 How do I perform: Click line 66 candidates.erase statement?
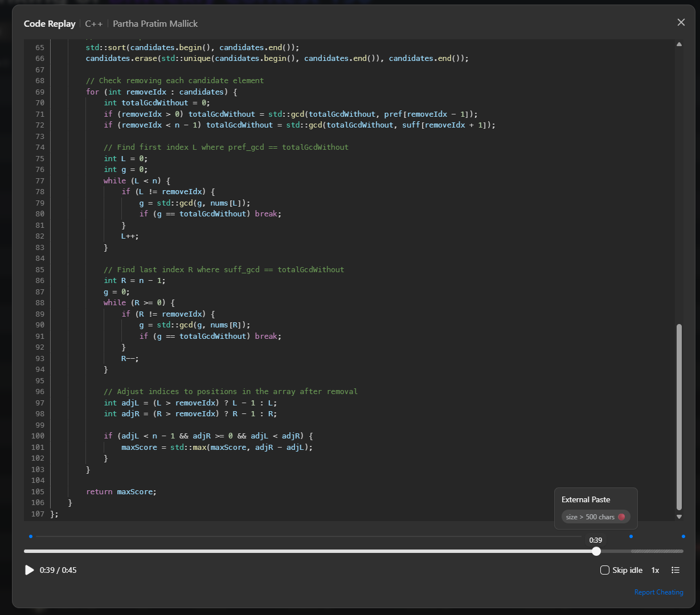pyautogui.click(x=277, y=58)
